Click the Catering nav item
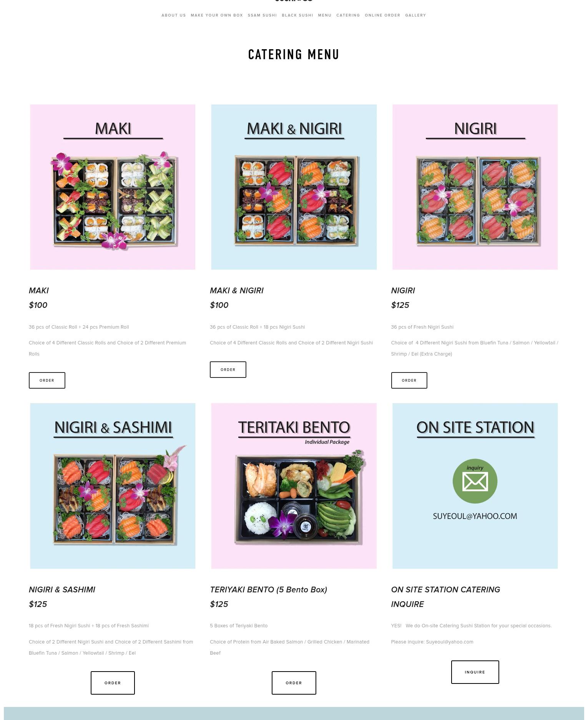This screenshot has width=588, height=720. (348, 15)
